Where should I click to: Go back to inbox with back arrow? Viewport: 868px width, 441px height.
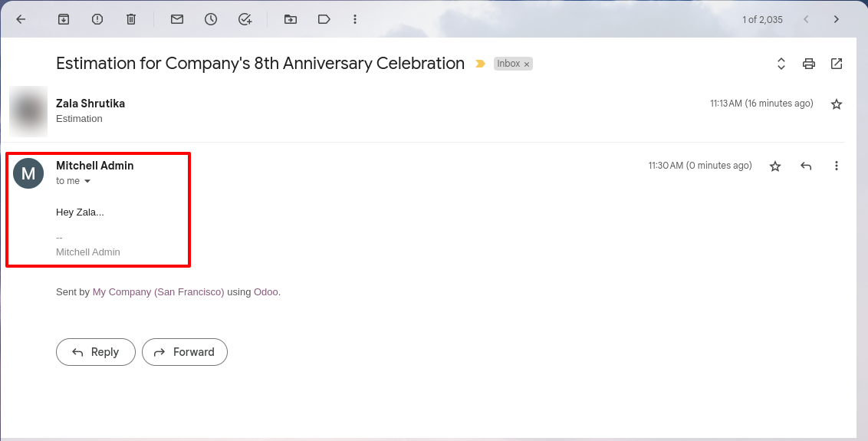tap(21, 19)
